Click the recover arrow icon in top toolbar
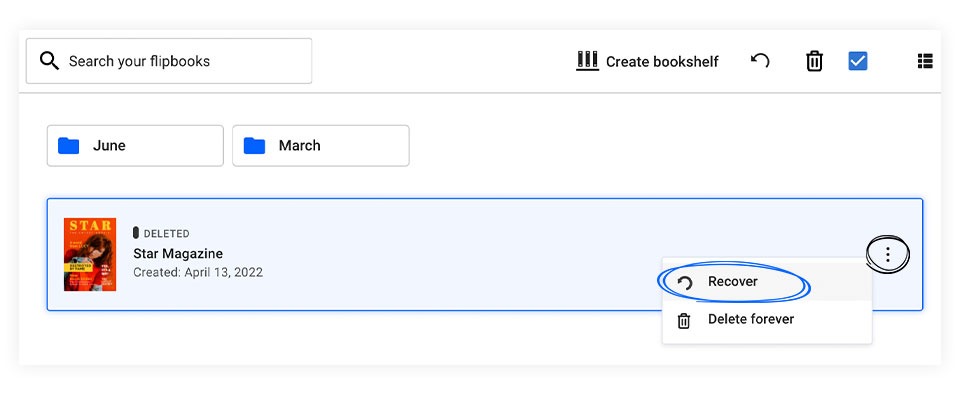Screen dimensions: 960x394 point(760,61)
